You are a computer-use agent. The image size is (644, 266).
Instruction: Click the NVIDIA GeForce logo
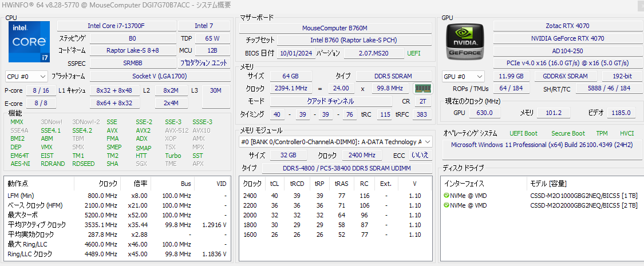(466, 42)
